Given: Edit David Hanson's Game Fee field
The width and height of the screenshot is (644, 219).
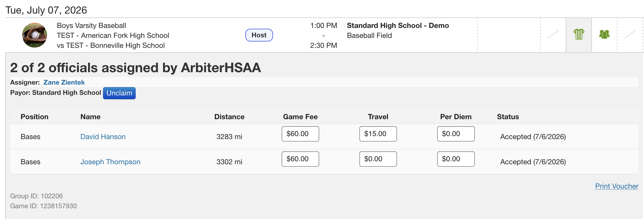Looking at the screenshot, I should [x=300, y=134].
